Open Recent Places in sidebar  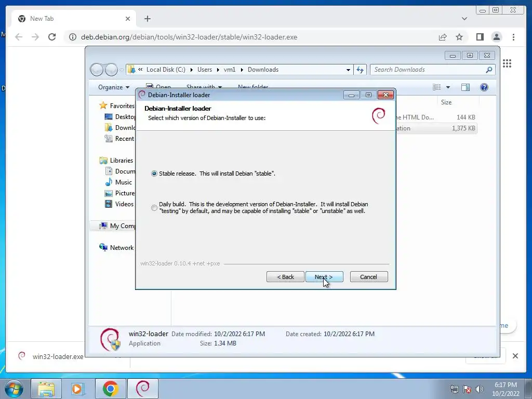(120, 138)
